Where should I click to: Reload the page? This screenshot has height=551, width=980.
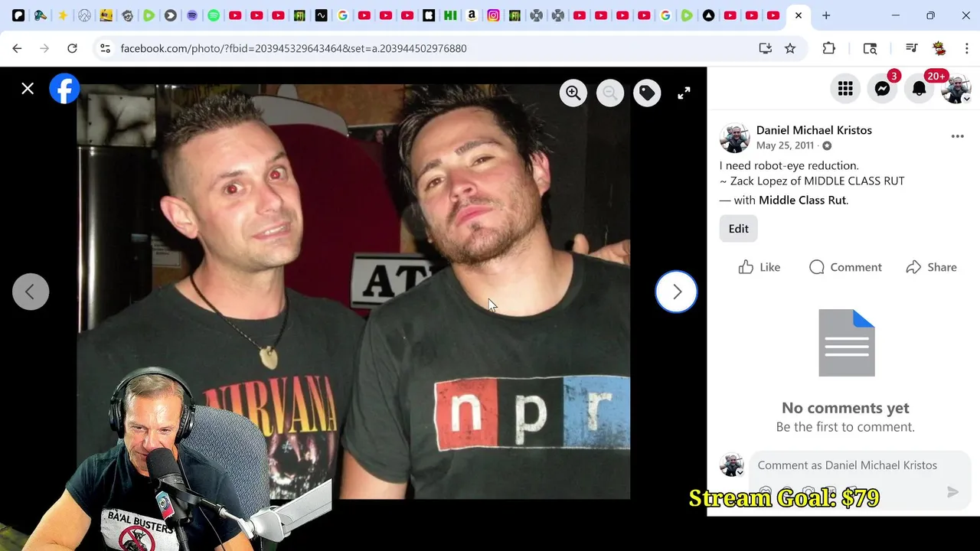(72, 48)
